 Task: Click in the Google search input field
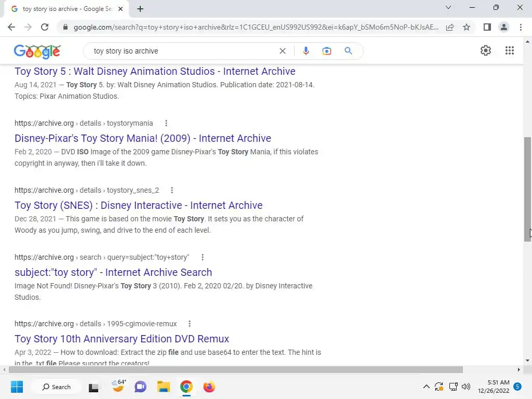[x=183, y=51]
